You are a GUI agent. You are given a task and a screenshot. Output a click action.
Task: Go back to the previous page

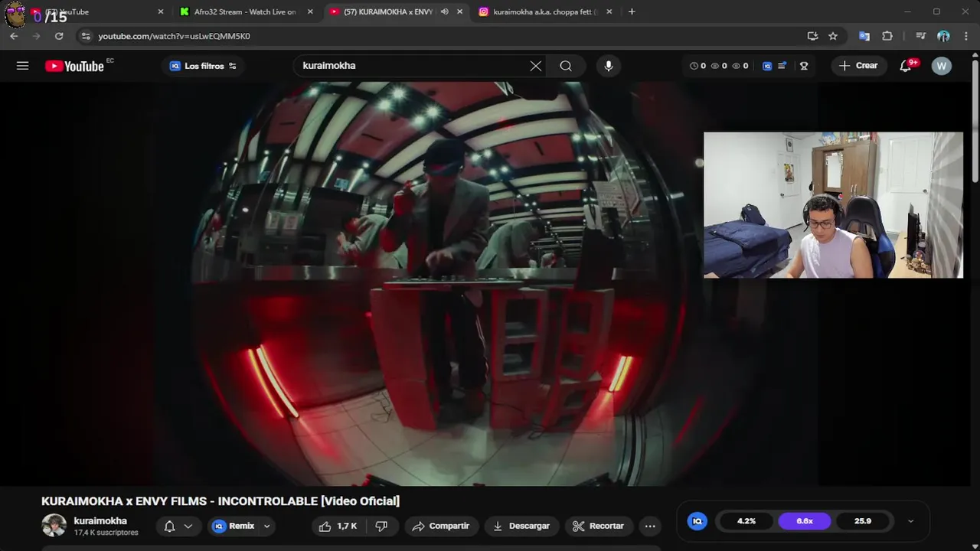click(14, 36)
